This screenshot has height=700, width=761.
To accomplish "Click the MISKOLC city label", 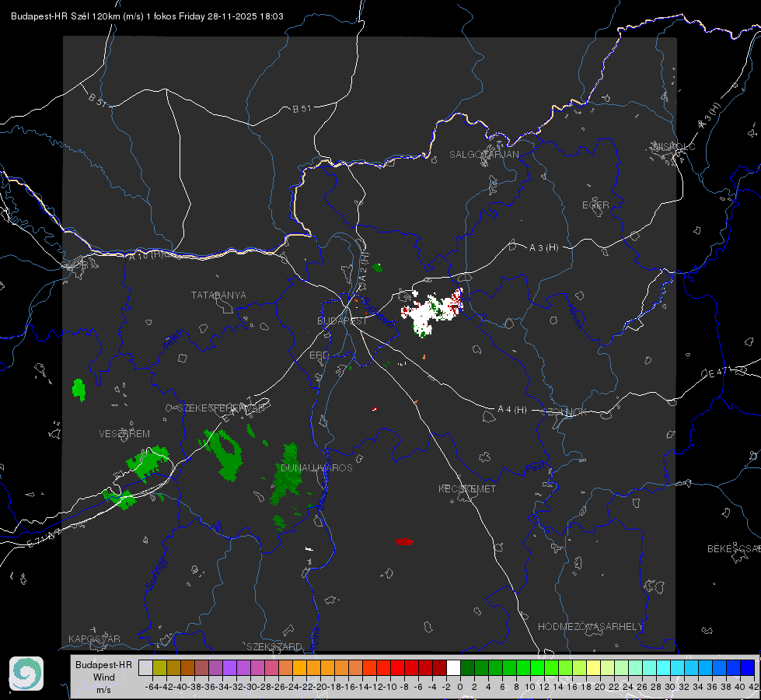I will coord(674,147).
